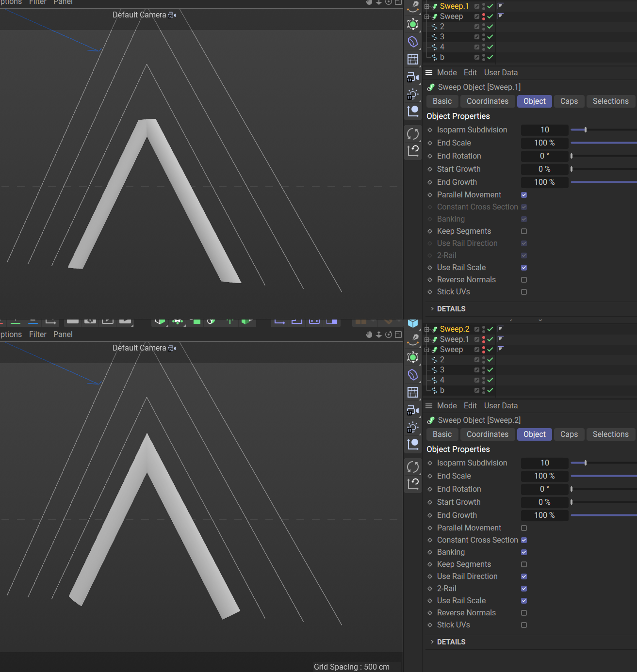Open the Panel menu in the viewport header

pyautogui.click(x=63, y=335)
